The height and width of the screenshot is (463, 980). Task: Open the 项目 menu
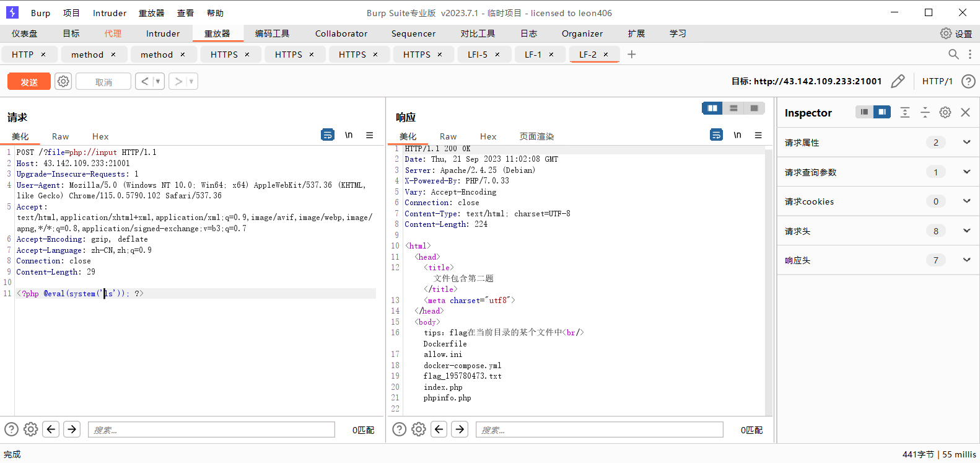tap(71, 13)
